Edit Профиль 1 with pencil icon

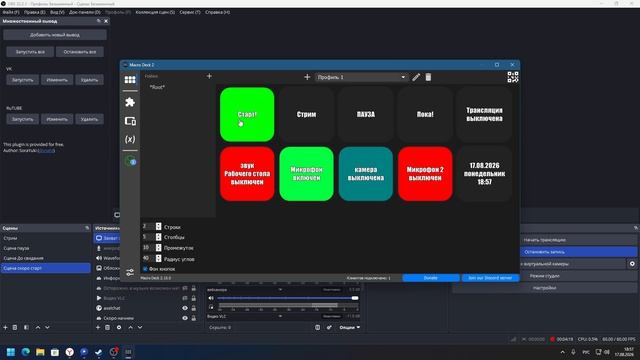[416, 77]
